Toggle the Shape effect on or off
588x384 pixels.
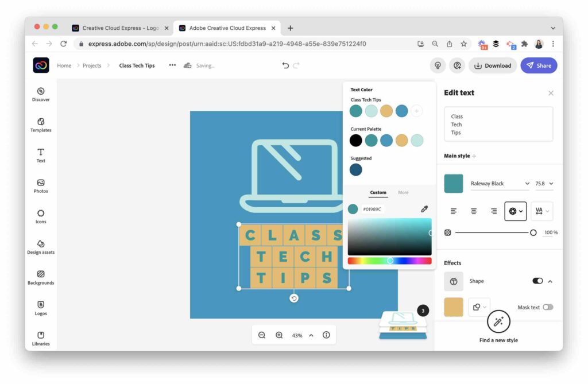point(537,281)
